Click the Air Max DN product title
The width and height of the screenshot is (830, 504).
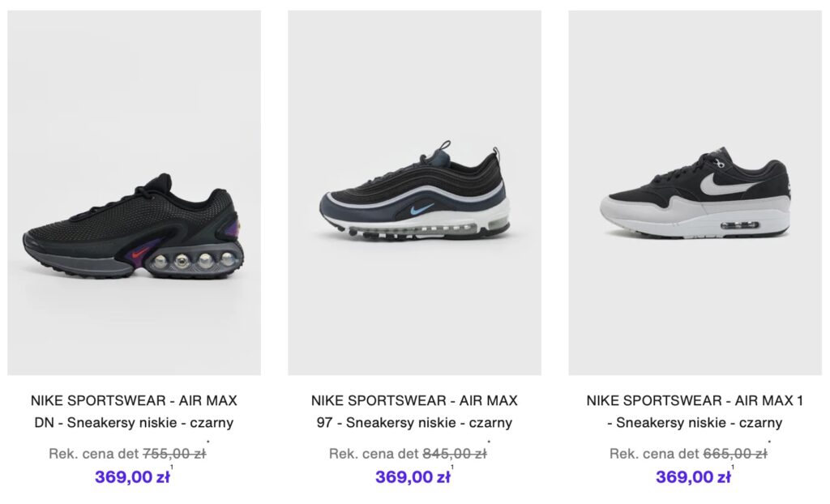pos(134,411)
